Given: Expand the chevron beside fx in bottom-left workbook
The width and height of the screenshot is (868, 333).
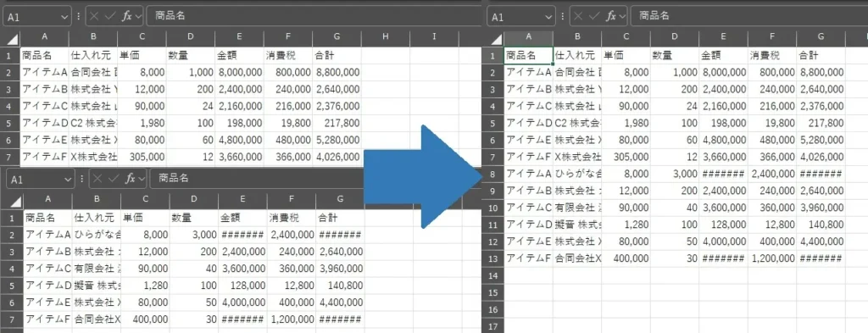Looking at the screenshot, I should [x=142, y=180].
